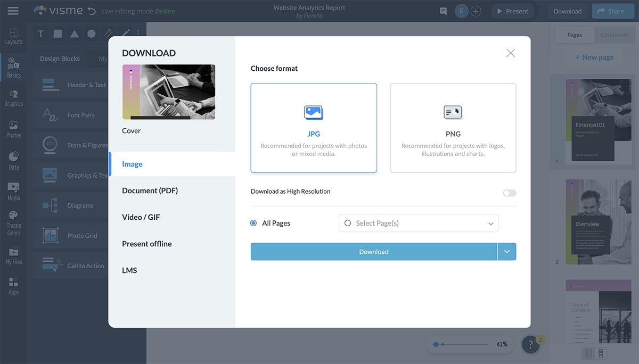This screenshot has width=639, height=364.
Task: Click the help question mark icon
Action: [530, 345]
